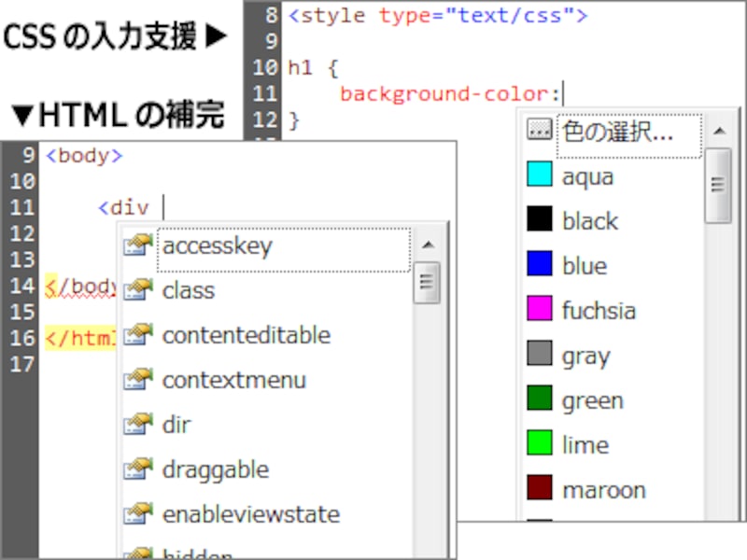Click the class attribute icon

(x=138, y=290)
